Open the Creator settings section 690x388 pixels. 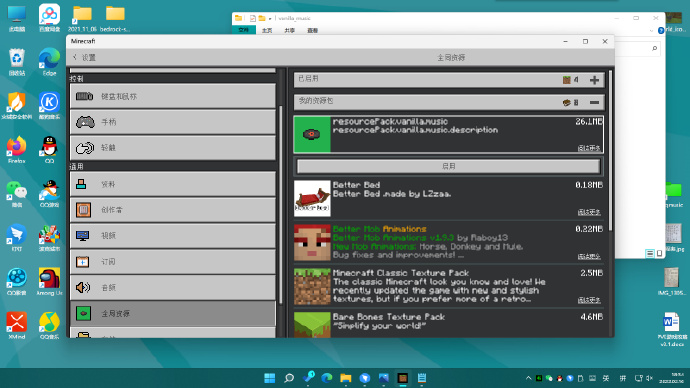173,210
